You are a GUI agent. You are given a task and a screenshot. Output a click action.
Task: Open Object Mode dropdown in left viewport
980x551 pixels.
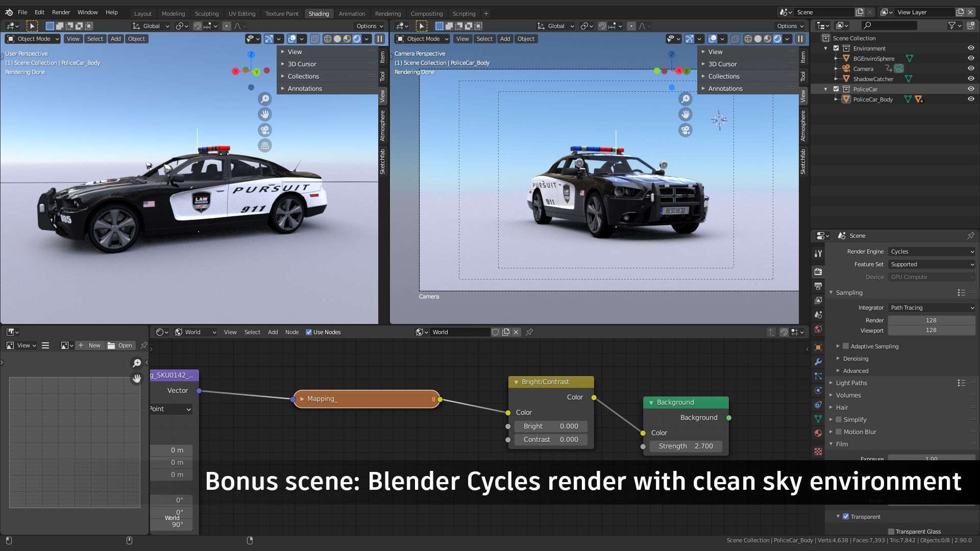click(x=33, y=39)
